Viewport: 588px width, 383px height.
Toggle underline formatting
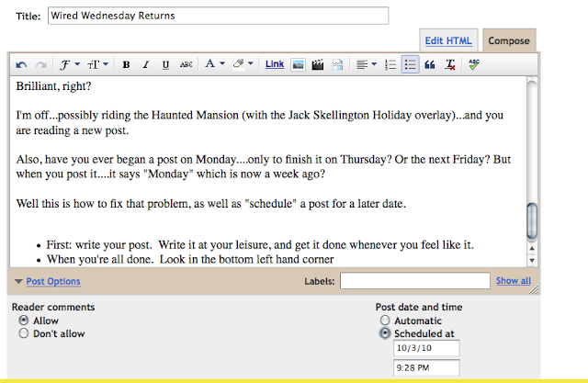pos(165,65)
